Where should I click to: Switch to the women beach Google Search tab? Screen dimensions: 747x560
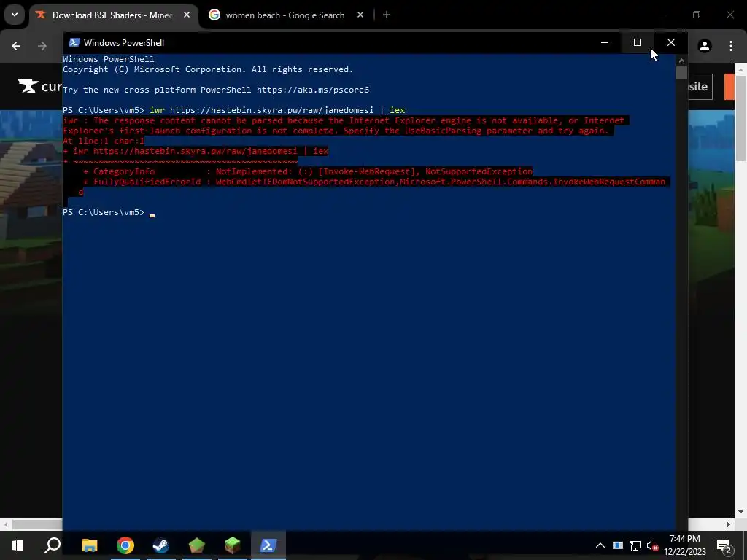tap(285, 15)
